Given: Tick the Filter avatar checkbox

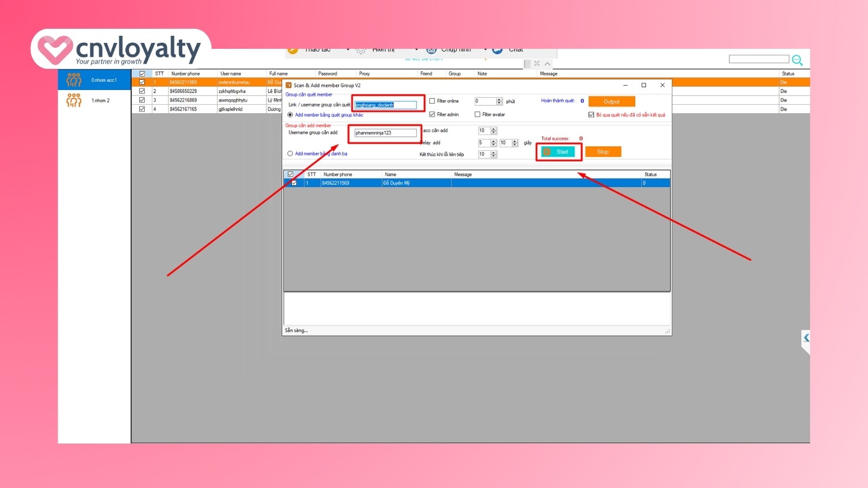Looking at the screenshot, I should coord(477,114).
